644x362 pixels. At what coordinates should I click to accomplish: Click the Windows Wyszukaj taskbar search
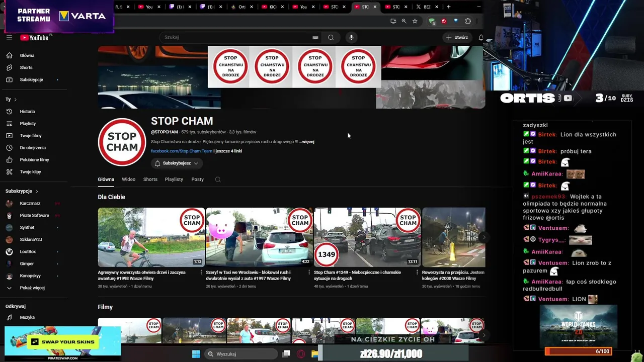pyautogui.click(x=240, y=354)
